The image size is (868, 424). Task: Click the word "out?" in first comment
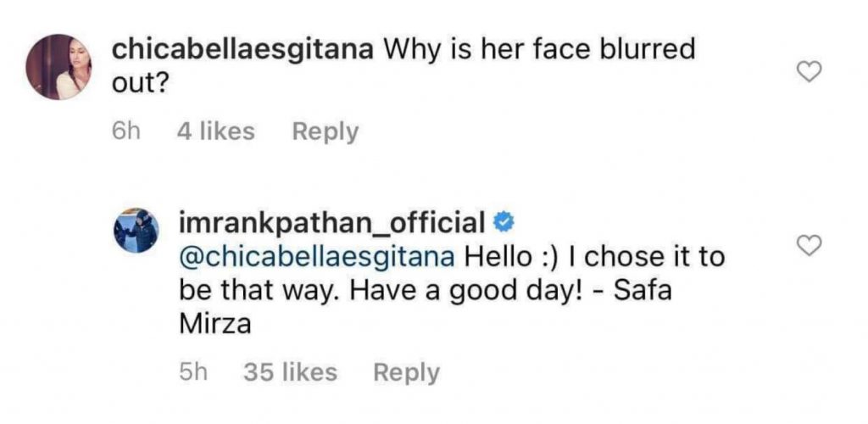tap(140, 83)
